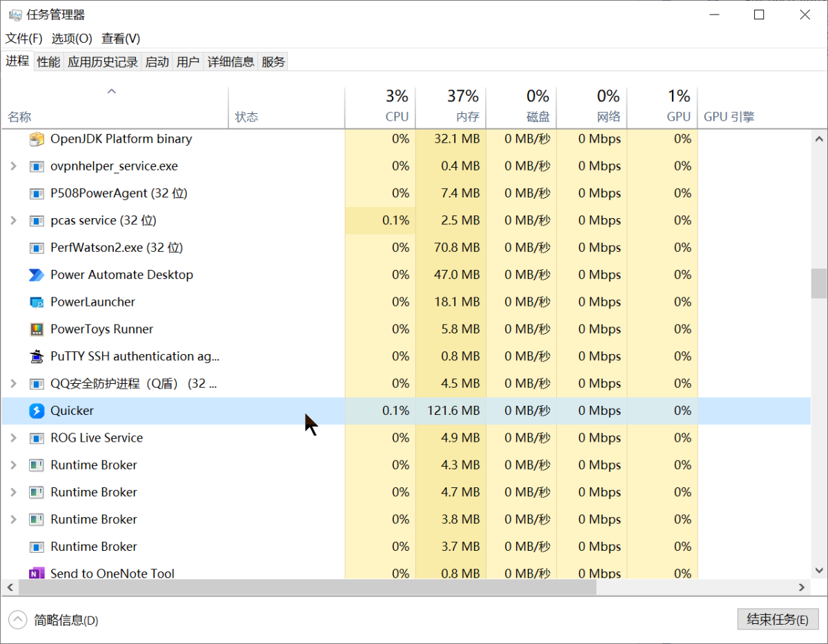
Task: Select the PowerToys Runner process name
Action: (102, 329)
